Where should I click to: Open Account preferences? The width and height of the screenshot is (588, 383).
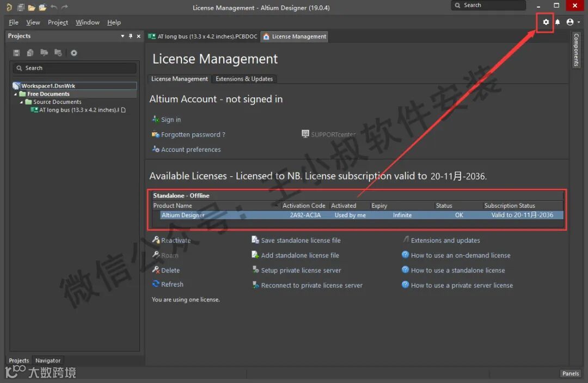click(186, 150)
